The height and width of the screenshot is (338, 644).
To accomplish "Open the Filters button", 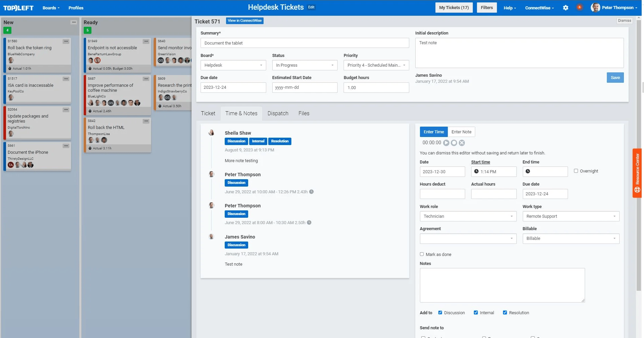I will click(x=487, y=7).
